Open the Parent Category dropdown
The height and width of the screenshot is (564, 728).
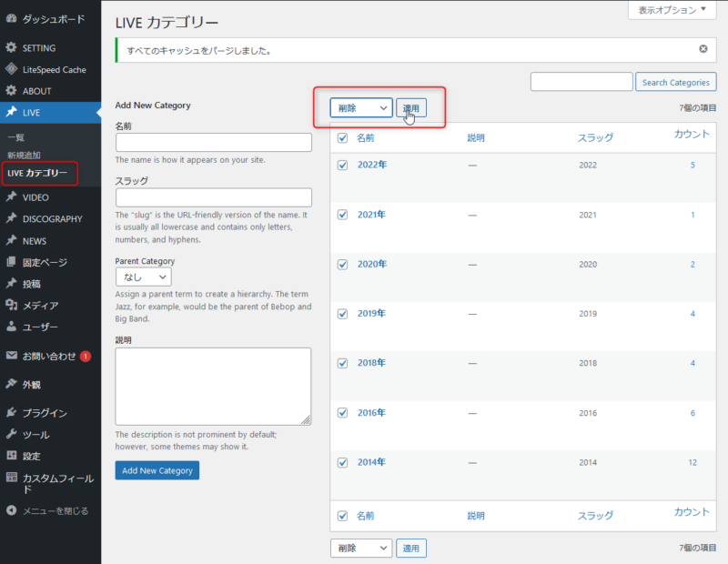click(x=144, y=277)
